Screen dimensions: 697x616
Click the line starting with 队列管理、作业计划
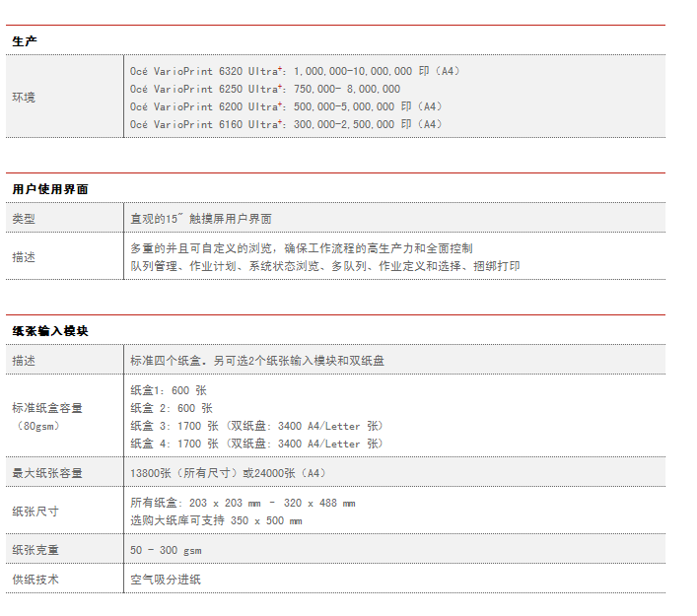pyautogui.click(x=325, y=266)
